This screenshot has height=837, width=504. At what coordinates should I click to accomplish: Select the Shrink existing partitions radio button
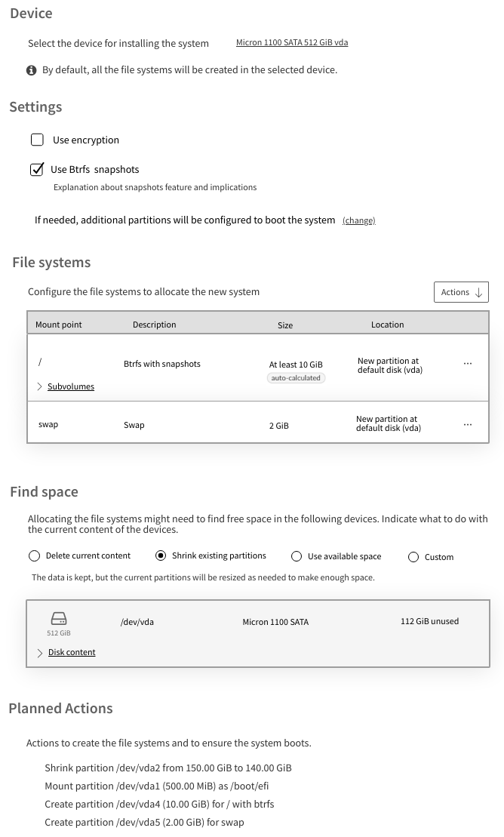click(x=161, y=556)
